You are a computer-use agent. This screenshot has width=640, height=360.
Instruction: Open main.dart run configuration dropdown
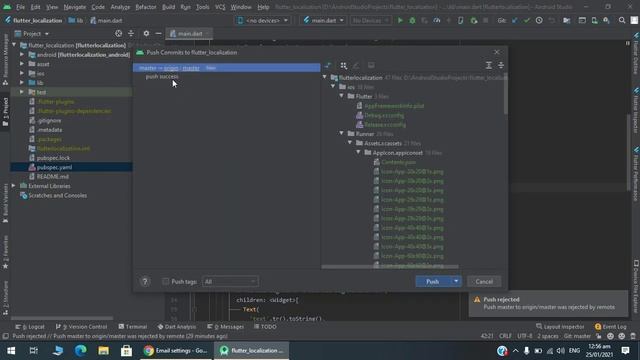(x=323, y=20)
